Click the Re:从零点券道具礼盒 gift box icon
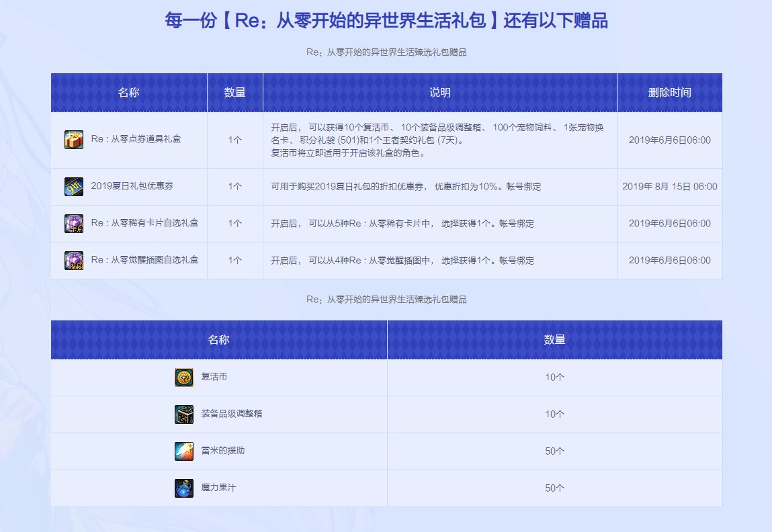772x532 pixels. (74, 140)
